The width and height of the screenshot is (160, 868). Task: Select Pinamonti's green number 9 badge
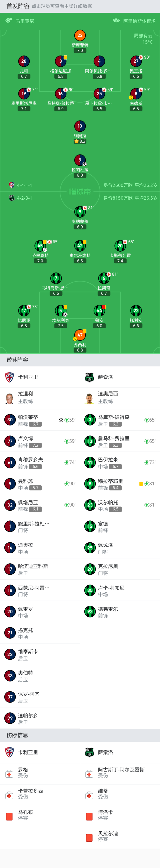click(80, 212)
